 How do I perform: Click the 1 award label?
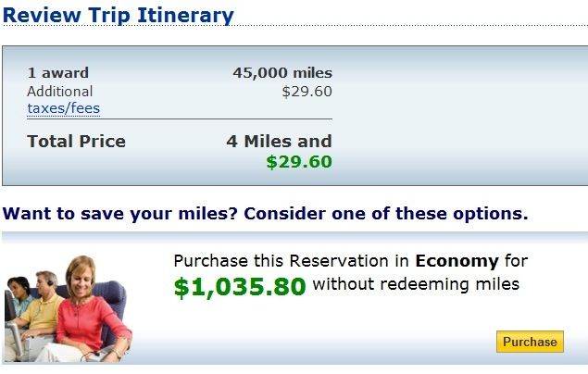pyautogui.click(x=57, y=73)
